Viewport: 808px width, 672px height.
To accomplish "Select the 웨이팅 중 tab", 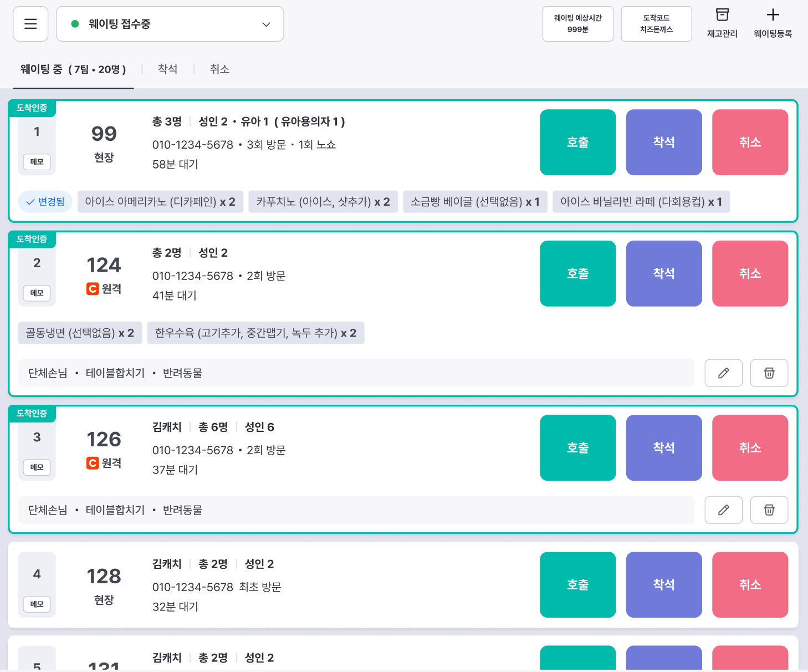I will (73, 69).
